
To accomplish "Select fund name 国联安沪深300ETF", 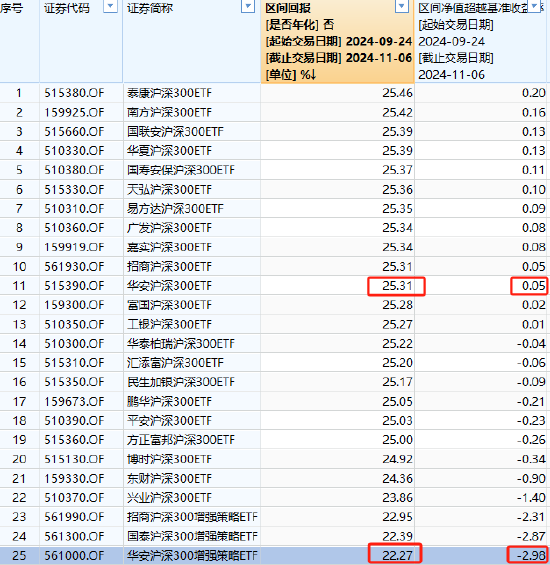I will tap(175, 132).
